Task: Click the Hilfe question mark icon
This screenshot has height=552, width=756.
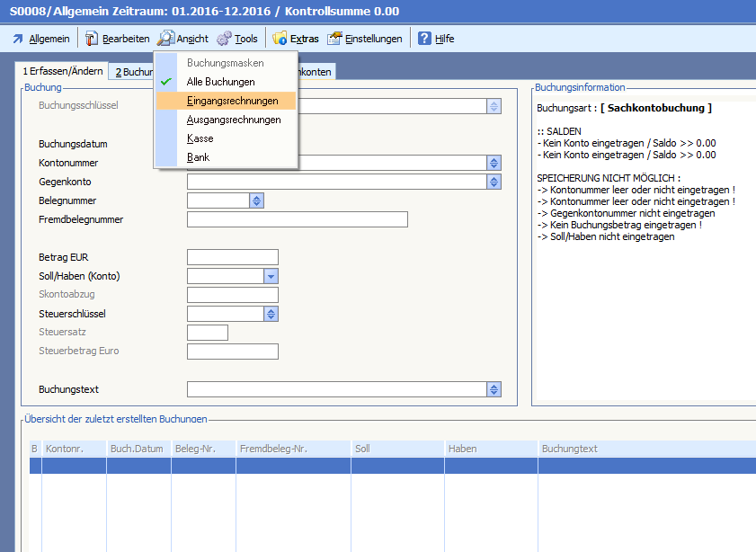Action: click(425, 39)
